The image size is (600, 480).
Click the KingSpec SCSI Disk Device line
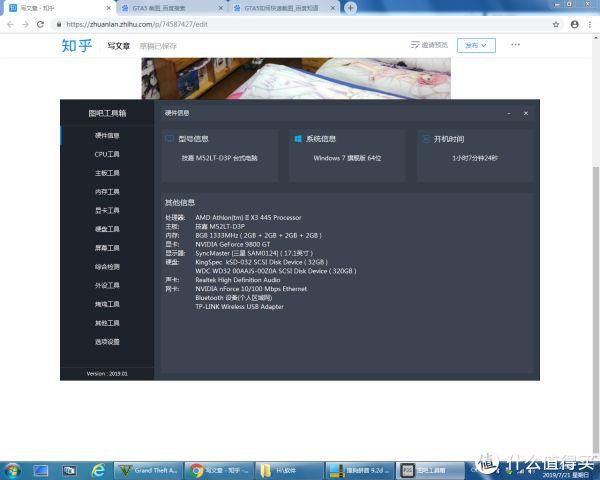[x=261, y=262]
